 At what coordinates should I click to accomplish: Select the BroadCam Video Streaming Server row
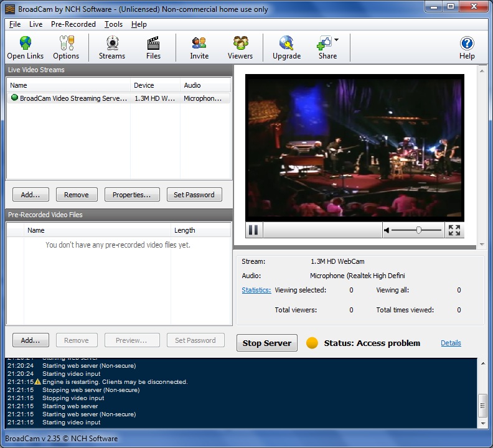click(118, 98)
